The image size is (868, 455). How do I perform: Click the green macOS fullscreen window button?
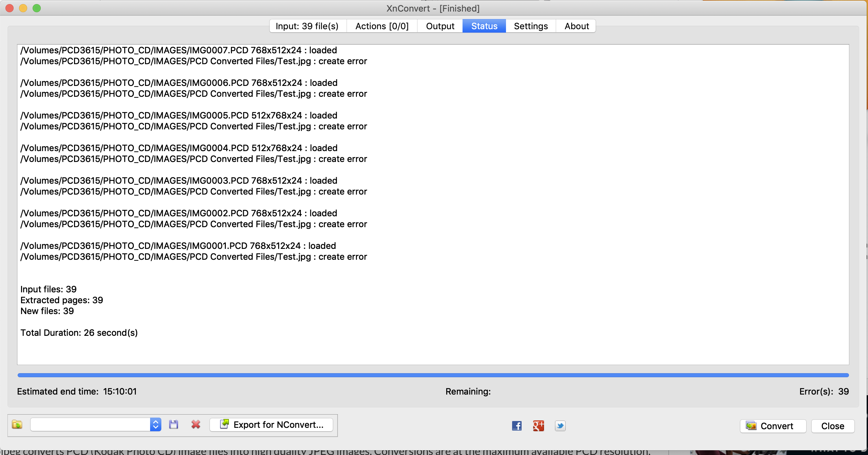click(x=37, y=8)
